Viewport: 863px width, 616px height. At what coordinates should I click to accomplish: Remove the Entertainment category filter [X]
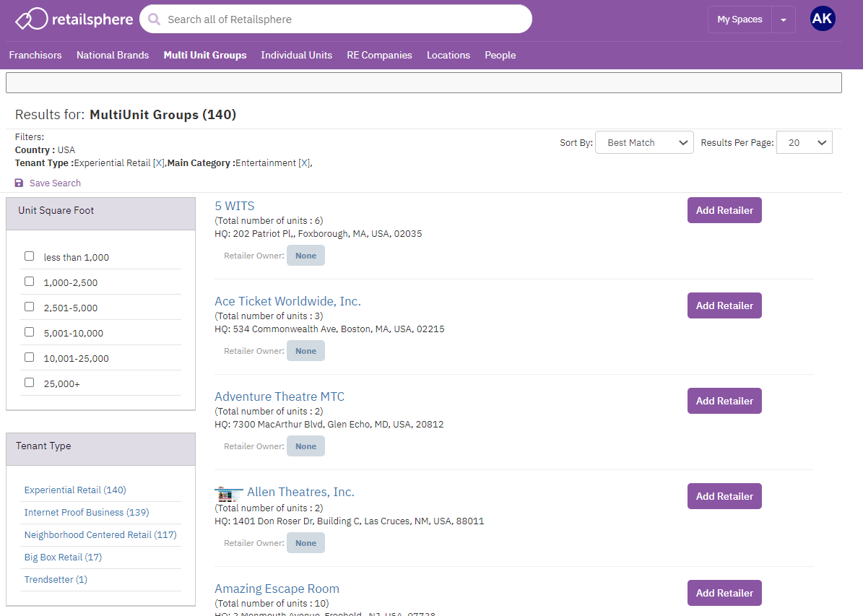[304, 163]
